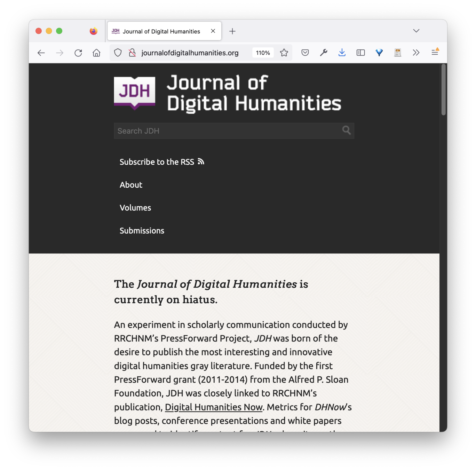The width and height of the screenshot is (476, 470).
Task: Go back with the browser back arrow
Action: pos(41,53)
